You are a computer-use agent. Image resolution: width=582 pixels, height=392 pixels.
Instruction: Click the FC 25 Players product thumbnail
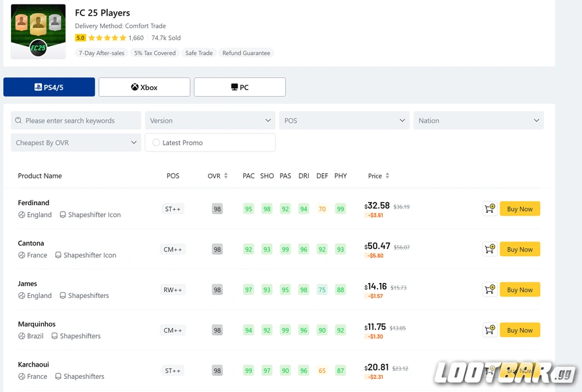pos(38,31)
